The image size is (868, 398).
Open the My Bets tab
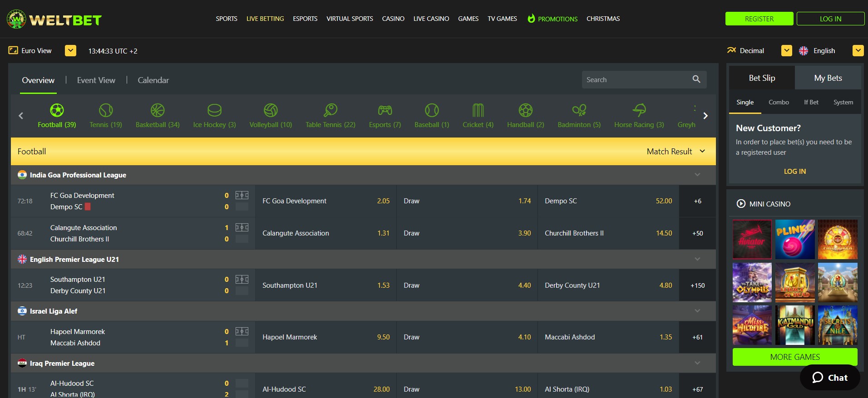point(828,78)
